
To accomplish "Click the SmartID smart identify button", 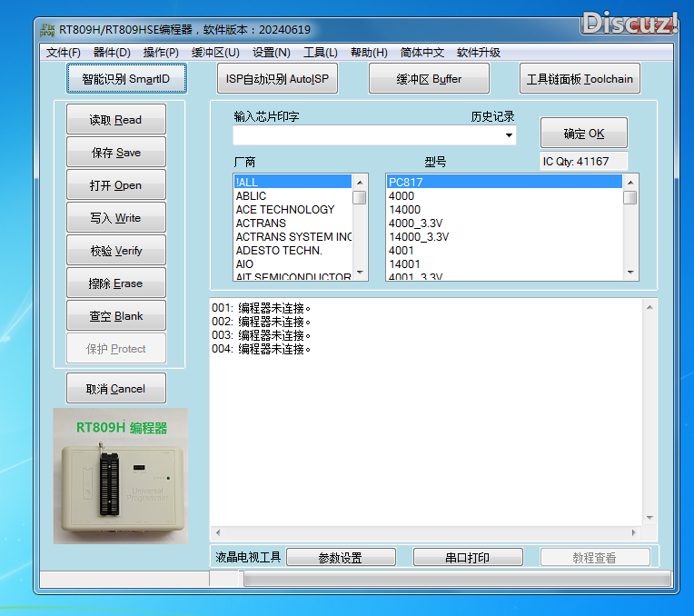I will coord(126,79).
